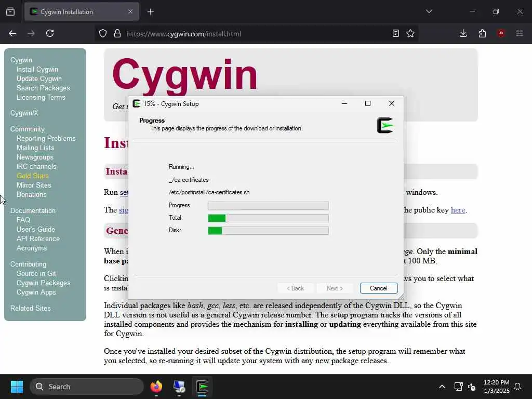Open the list all tabs chevron
532x399 pixels.
429,11
